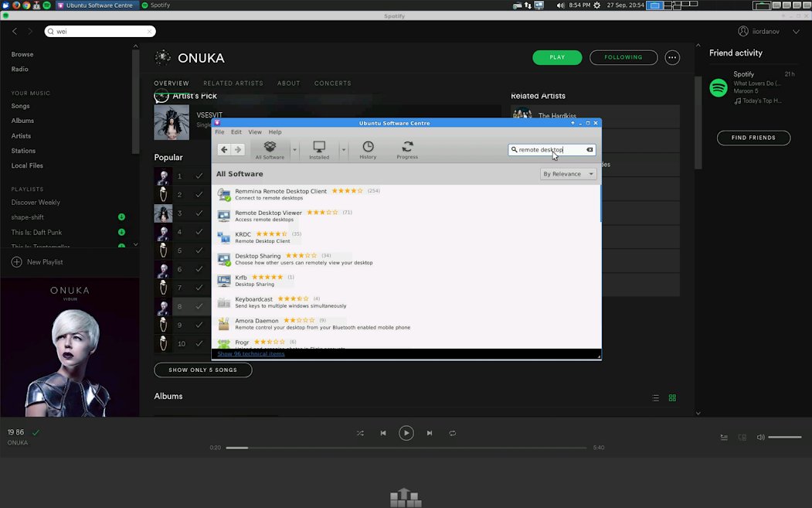The image size is (812, 508).
Task: Clear the remote desktop search field
Action: (589, 150)
